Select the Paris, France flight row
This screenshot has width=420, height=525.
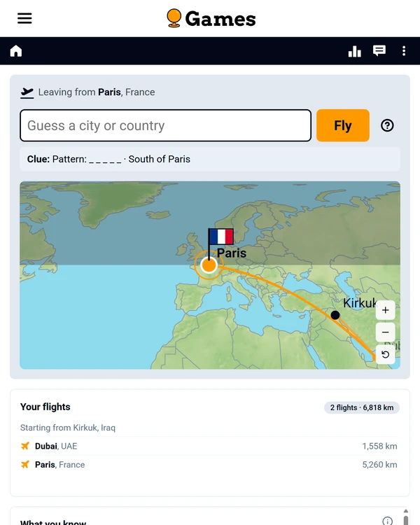point(209,464)
